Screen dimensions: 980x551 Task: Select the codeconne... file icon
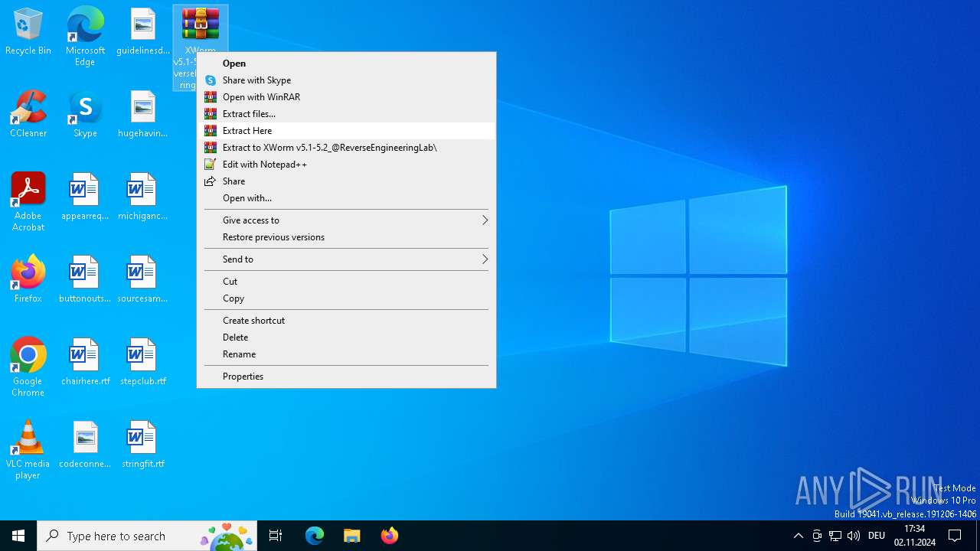pyautogui.click(x=85, y=445)
